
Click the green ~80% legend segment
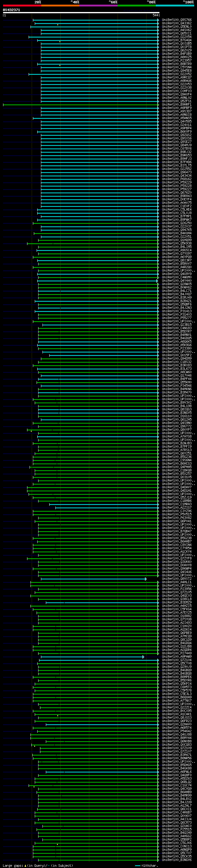136,6
